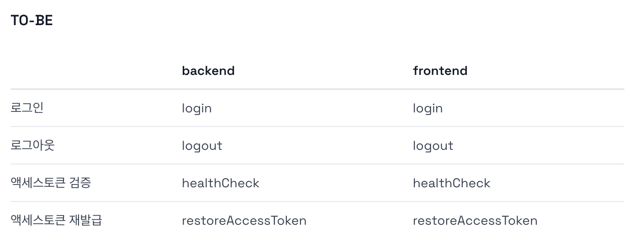Select the frontend column header

tap(440, 71)
